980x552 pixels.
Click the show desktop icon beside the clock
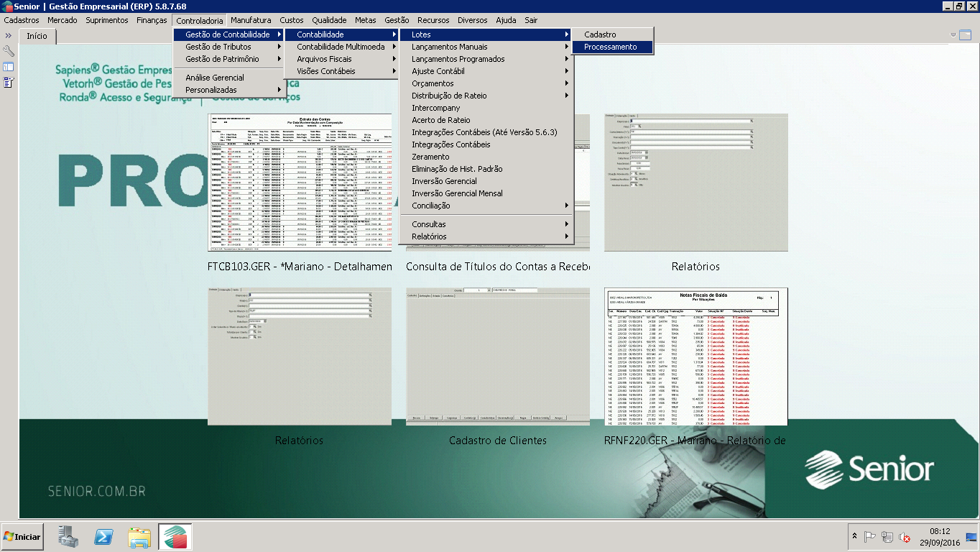971,537
